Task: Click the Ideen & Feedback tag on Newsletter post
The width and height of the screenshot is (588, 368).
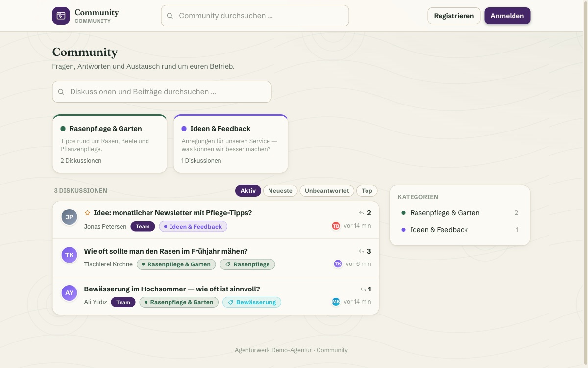Action: click(x=193, y=226)
